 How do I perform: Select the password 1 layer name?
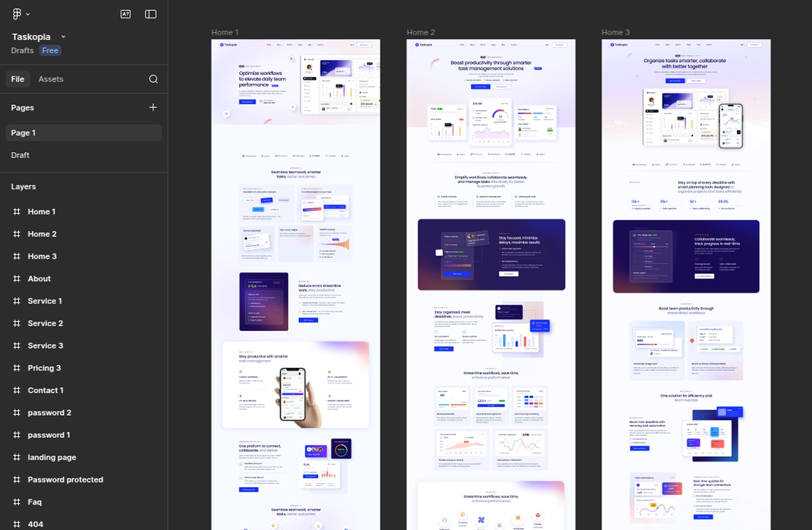tap(49, 435)
